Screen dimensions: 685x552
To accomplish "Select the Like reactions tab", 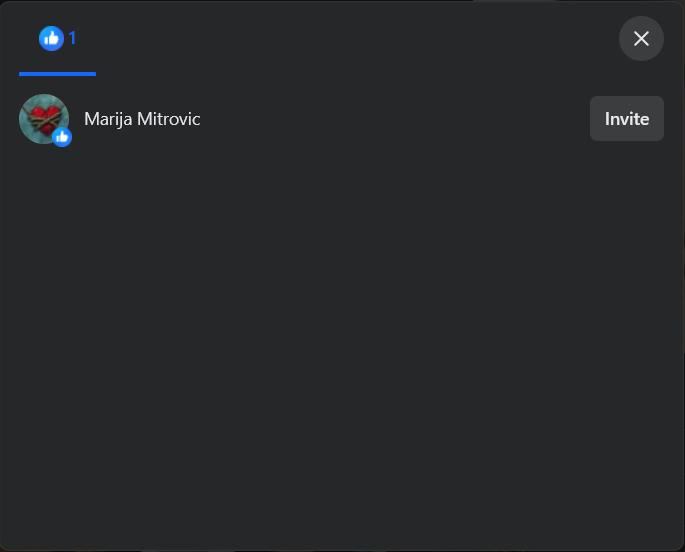I will (x=57, y=39).
